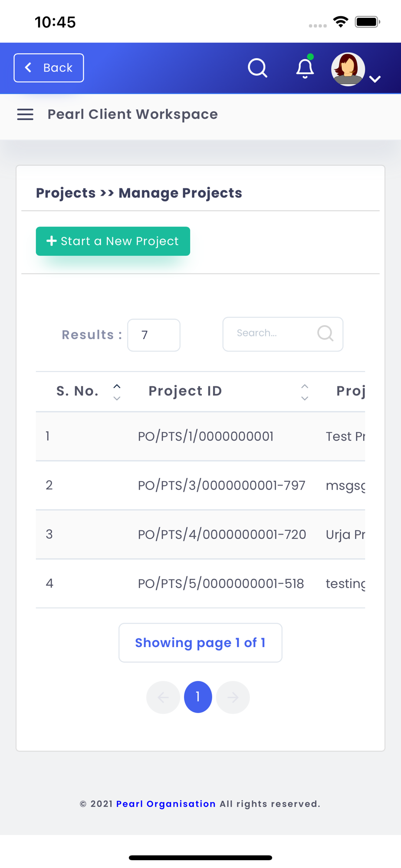The image size is (401, 868).
Task: Open notifications bell icon
Action: pos(305,69)
